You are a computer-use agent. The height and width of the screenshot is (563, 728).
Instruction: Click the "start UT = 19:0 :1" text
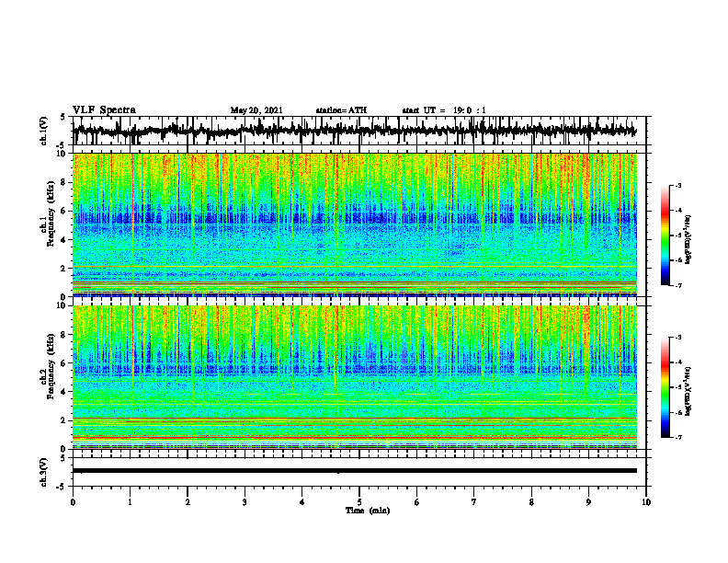[444, 110]
